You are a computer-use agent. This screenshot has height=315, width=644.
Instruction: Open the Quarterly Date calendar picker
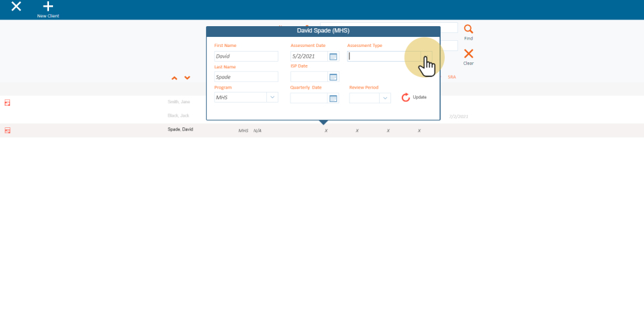pyautogui.click(x=333, y=98)
